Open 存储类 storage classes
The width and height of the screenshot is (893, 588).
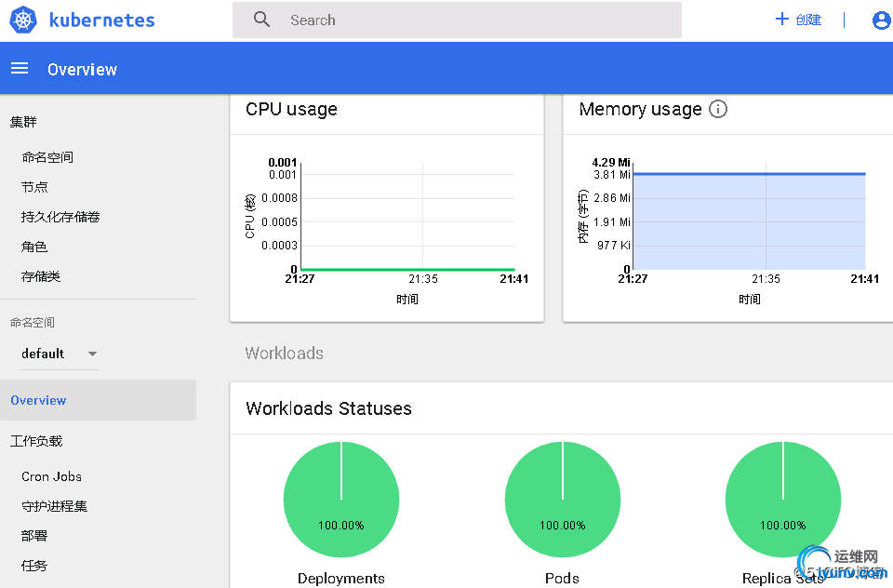coord(41,276)
